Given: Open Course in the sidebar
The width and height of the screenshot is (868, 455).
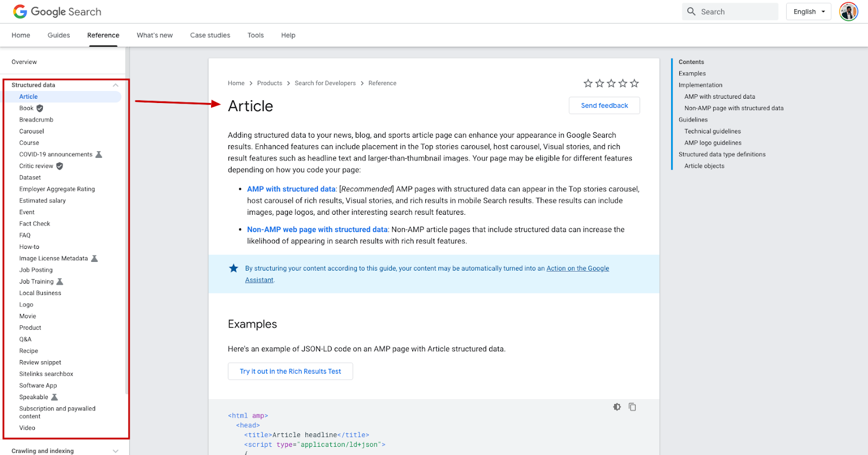Looking at the screenshot, I should click(x=29, y=143).
